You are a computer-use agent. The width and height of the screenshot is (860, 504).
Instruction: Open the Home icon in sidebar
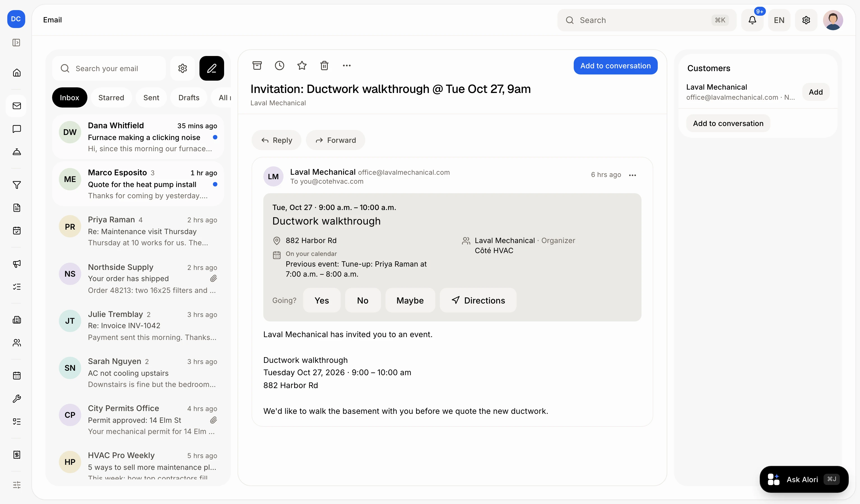tap(16, 73)
